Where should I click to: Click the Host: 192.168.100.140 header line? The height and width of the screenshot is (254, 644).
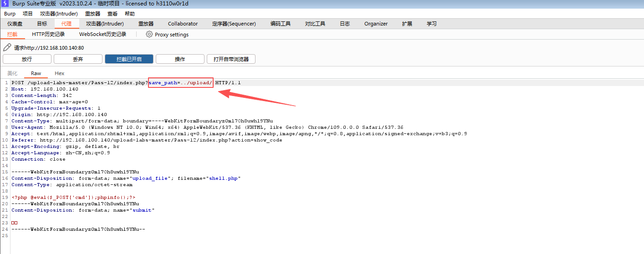tap(45, 89)
